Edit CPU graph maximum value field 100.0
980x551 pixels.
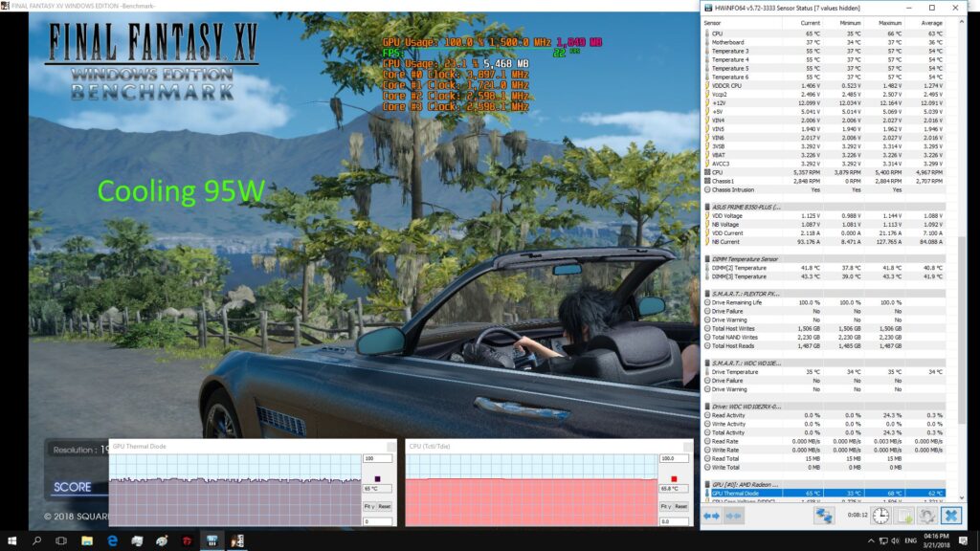(674, 458)
